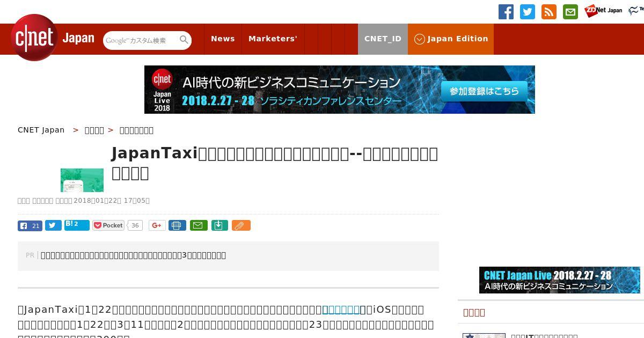This screenshot has width=644, height=338.
Task: Open the PR sponsored text link
Action: pyautogui.click(x=133, y=255)
